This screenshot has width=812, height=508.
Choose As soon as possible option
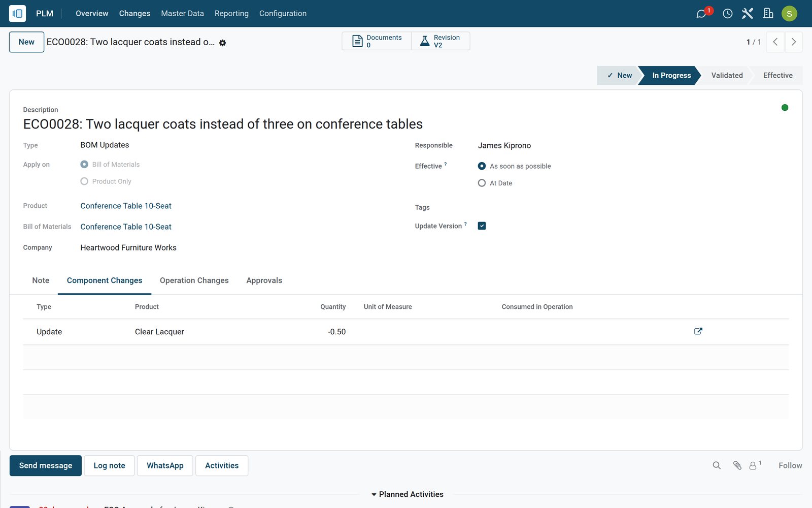[482, 166]
